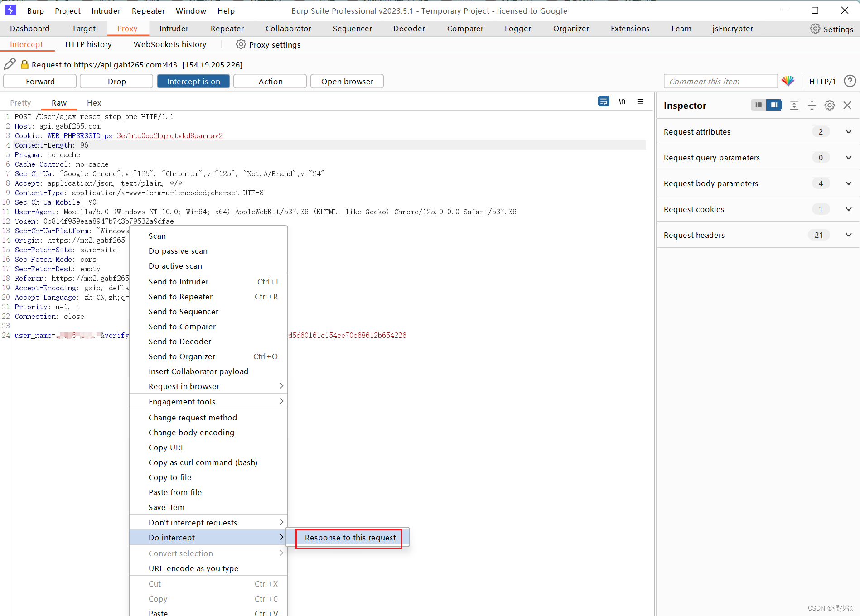The height and width of the screenshot is (616, 860).
Task: Open the Collaborator tab
Action: pos(288,29)
